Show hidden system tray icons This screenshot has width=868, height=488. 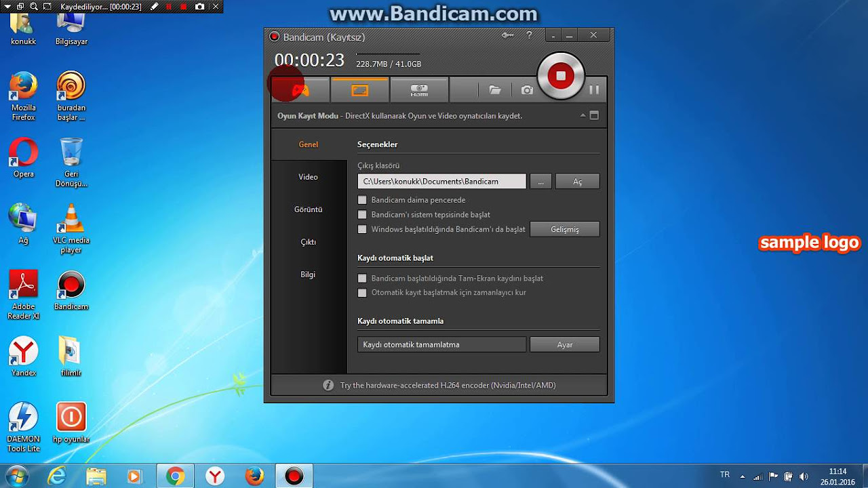743,476
